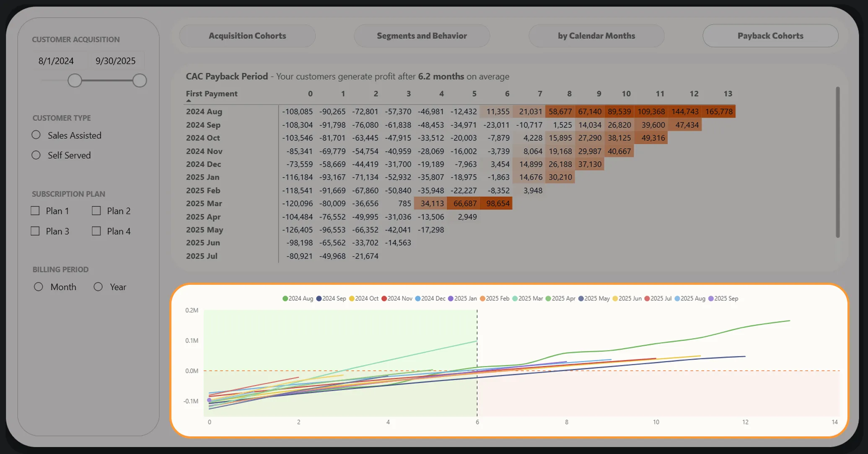
Task: Open the Acquisition Cohorts tab
Action: [x=247, y=36]
